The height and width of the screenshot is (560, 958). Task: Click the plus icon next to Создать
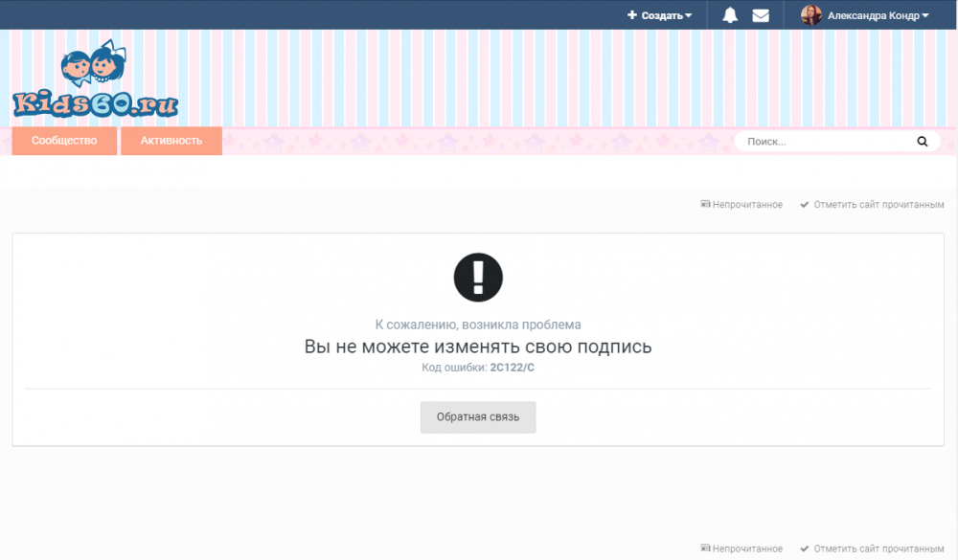631,14
